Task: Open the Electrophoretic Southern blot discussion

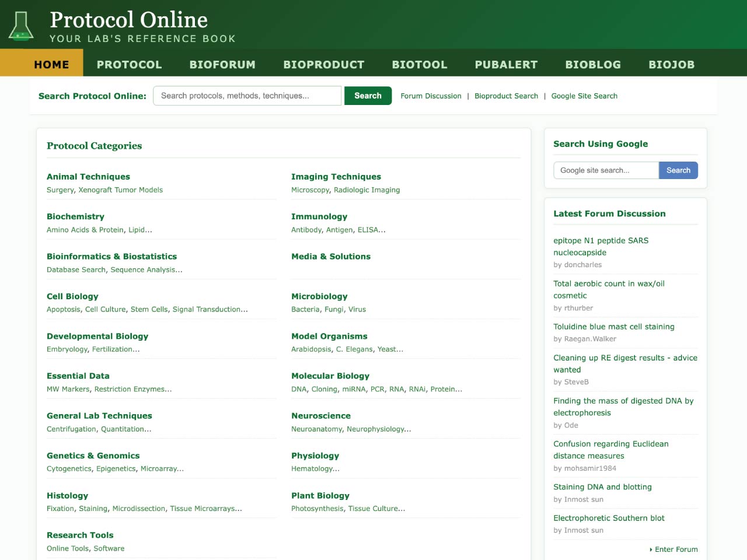Action: [x=609, y=518]
